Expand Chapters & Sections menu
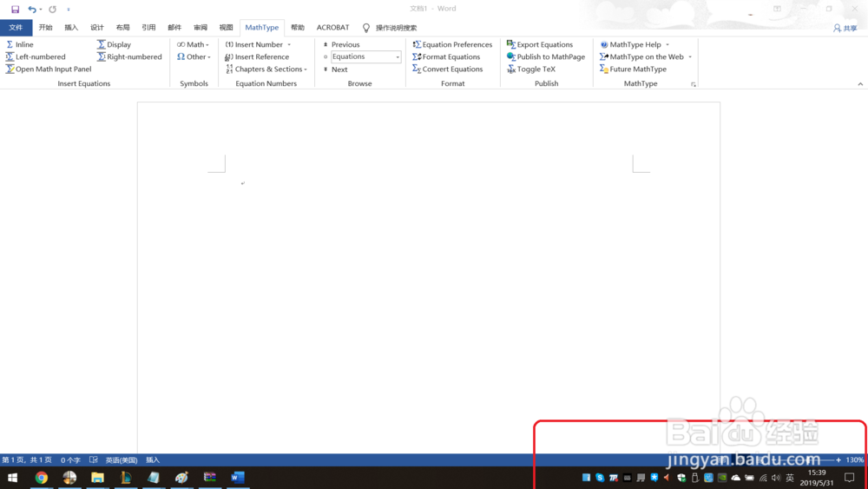This screenshot has height=489, width=868. pos(266,69)
